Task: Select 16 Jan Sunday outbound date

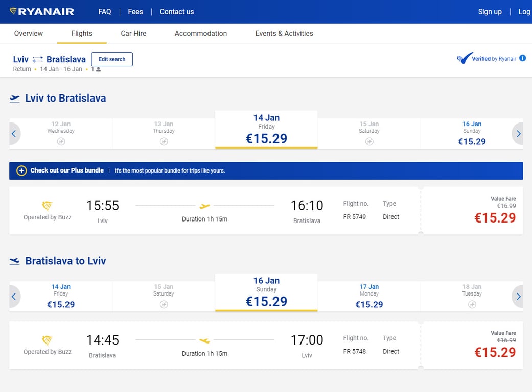Action: [x=472, y=134]
